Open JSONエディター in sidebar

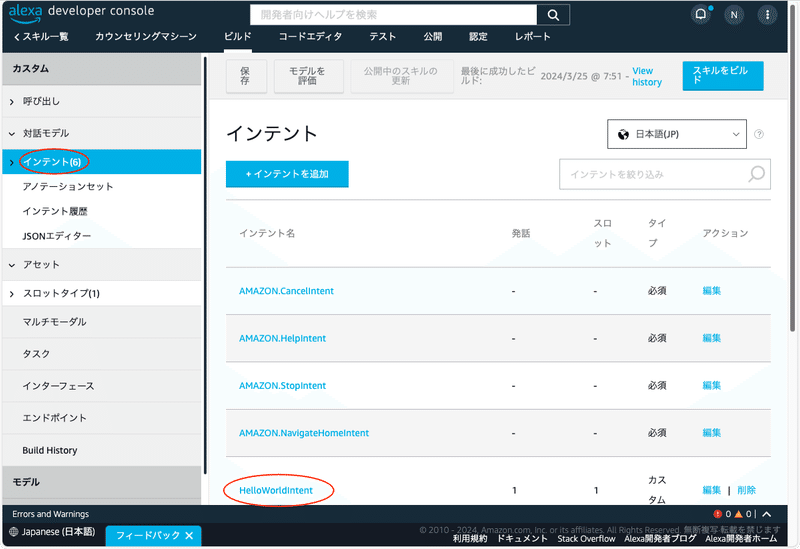tap(57, 236)
